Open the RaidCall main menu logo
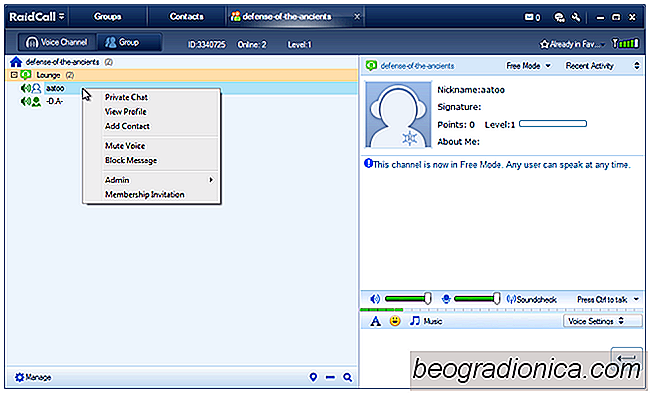The width and height of the screenshot is (650, 393). (x=37, y=17)
